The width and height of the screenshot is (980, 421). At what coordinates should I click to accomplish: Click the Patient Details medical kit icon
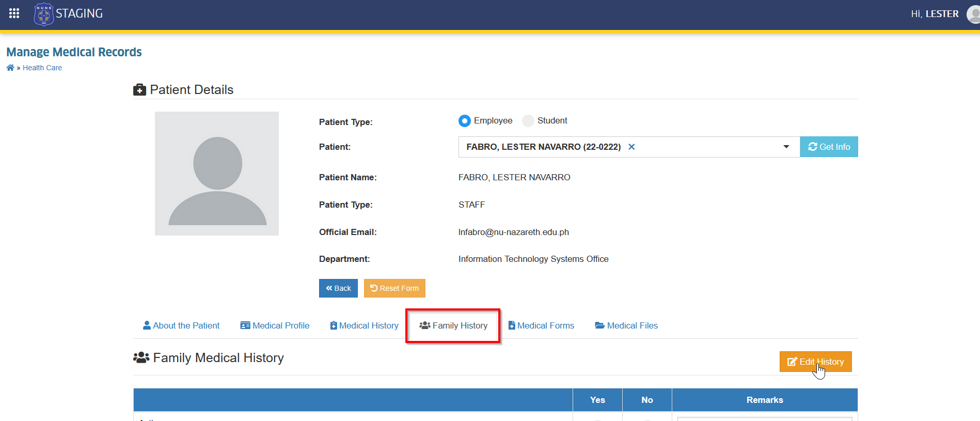pos(139,90)
